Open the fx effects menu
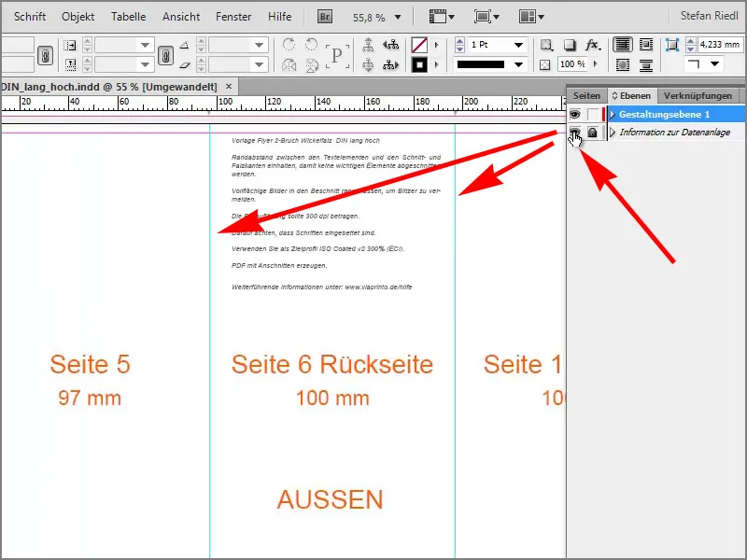Image resolution: width=747 pixels, height=560 pixels. tap(593, 45)
